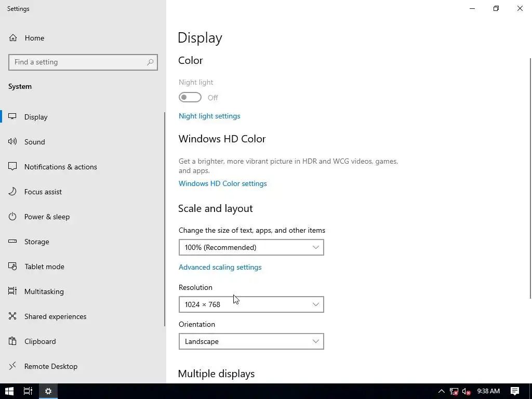Click the muted volume tray icon
This screenshot has height=399, width=532.
coord(467,392)
